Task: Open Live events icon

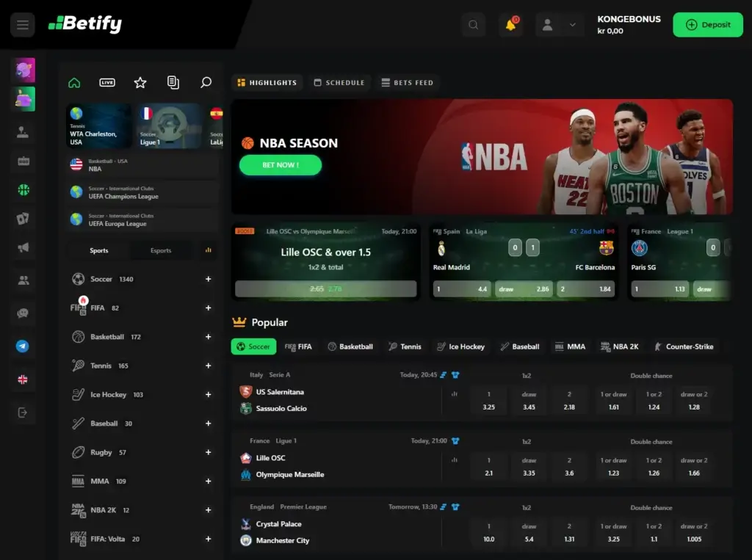Action: tap(107, 82)
